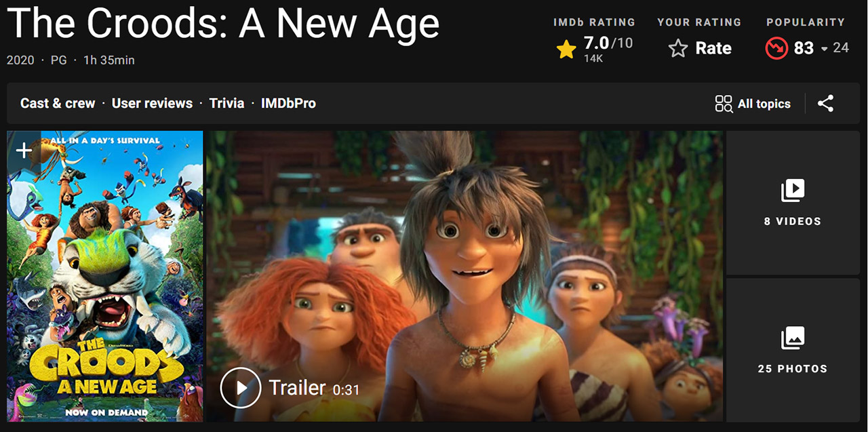Open the 8 Videos gallery
Screen dimensions: 868x432
click(x=793, y=203)
